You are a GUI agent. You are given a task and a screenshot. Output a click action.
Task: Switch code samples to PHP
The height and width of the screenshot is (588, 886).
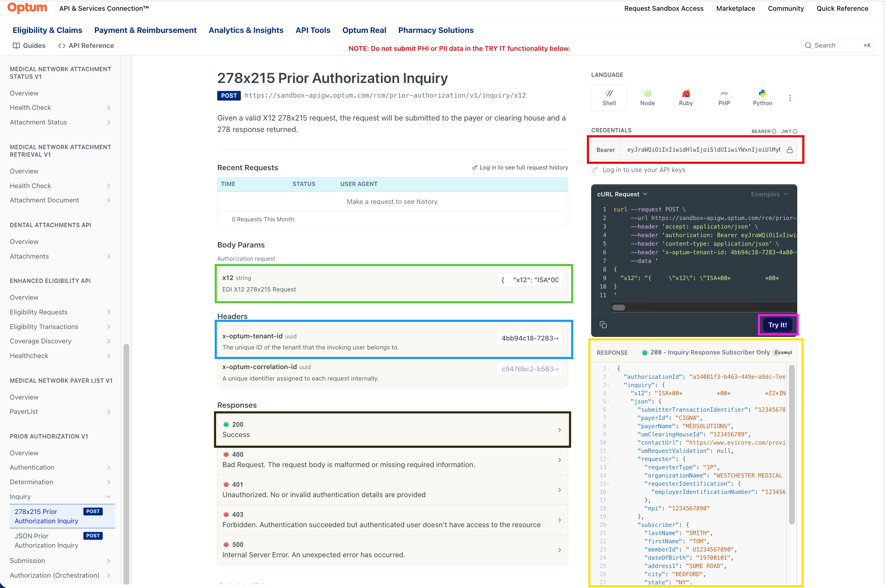[724, 98]
